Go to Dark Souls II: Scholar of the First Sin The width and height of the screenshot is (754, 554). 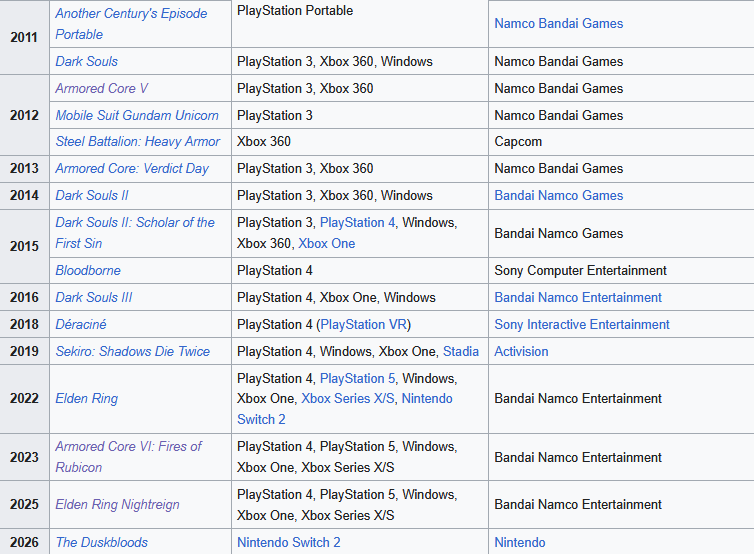pos(135,222)
